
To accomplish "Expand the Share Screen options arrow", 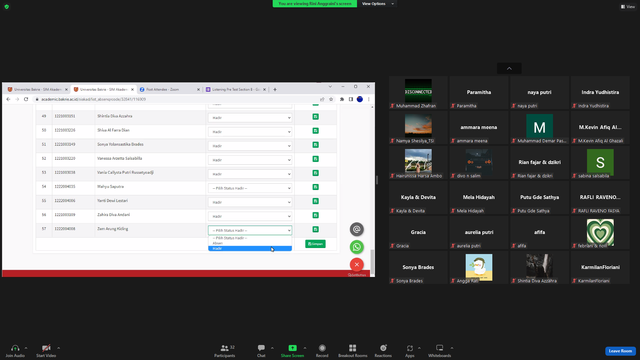I will 305,348.
